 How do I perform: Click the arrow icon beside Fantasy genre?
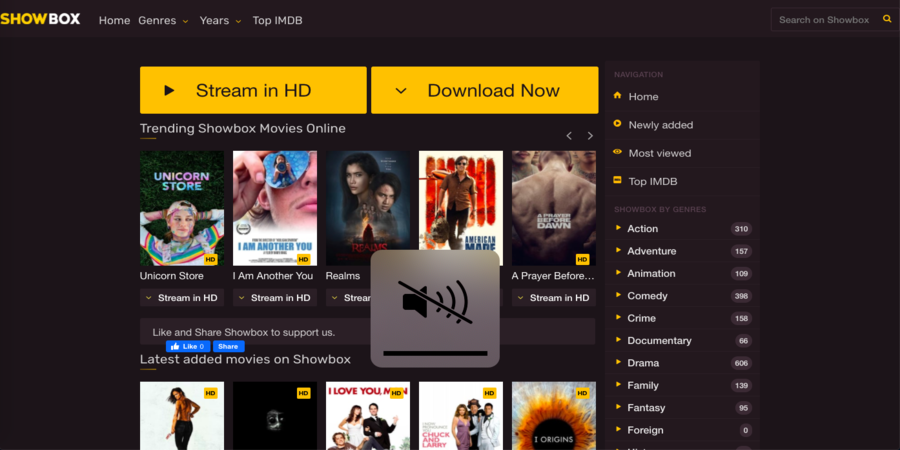pyautogui.click(x=618, y=406)
